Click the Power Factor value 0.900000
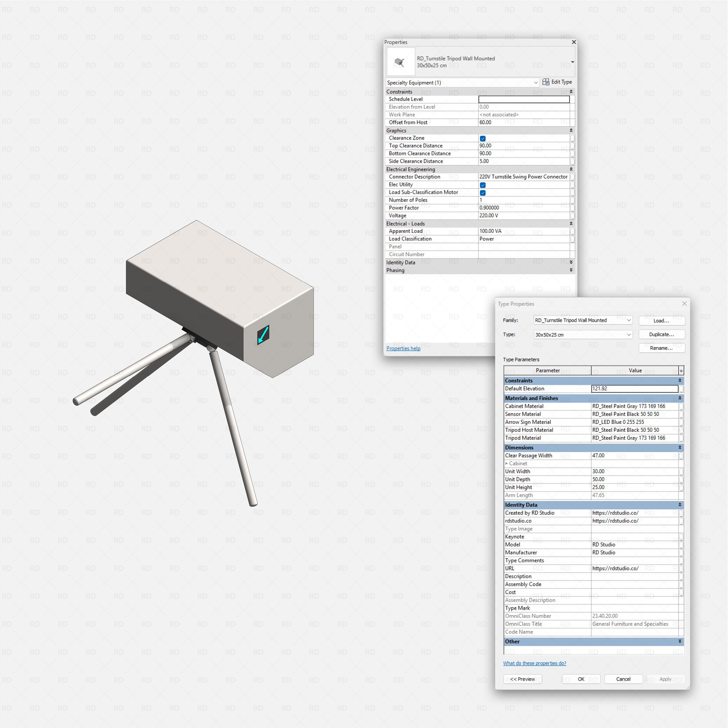Viewport: 728px width, 728px height. (x=524, y=208)
